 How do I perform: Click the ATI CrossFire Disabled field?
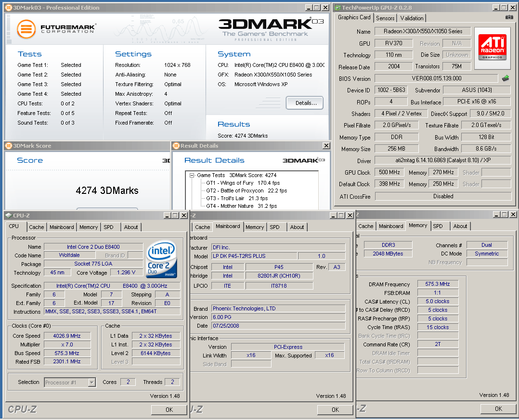click(x=443, y=196)
